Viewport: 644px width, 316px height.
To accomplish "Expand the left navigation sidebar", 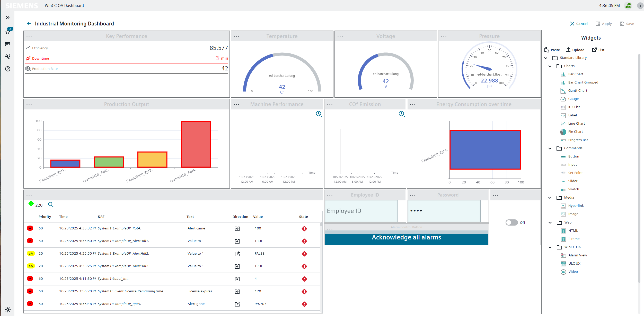I will click(8, 17).
